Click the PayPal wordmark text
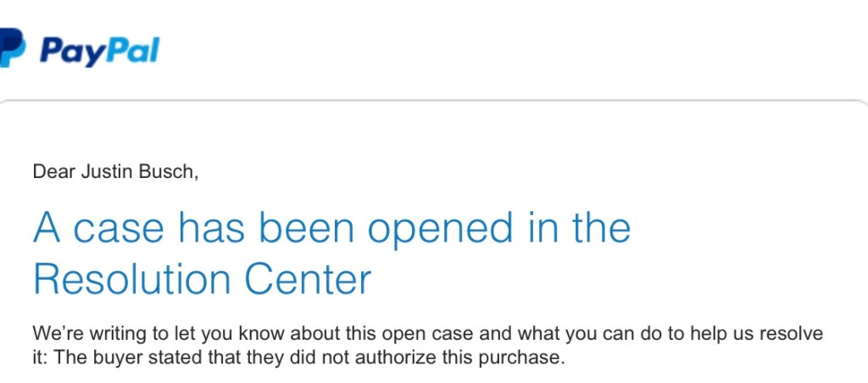This screenshot has height=383, width=868. click(x=99, y=50)
